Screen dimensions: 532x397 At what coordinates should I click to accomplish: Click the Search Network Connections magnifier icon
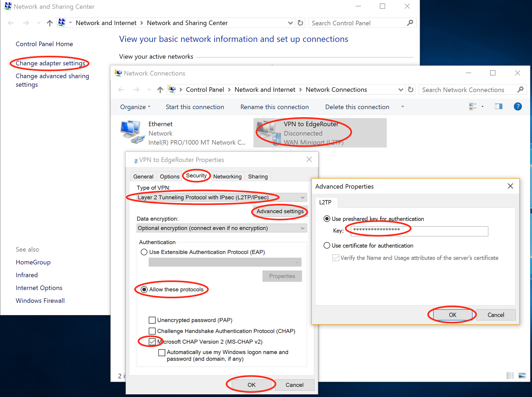click(520, 90)
